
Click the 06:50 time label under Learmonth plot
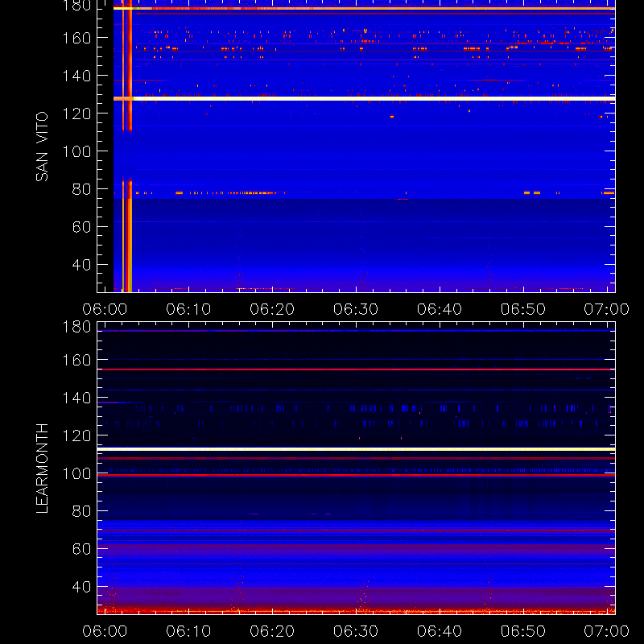coord(522,631)
